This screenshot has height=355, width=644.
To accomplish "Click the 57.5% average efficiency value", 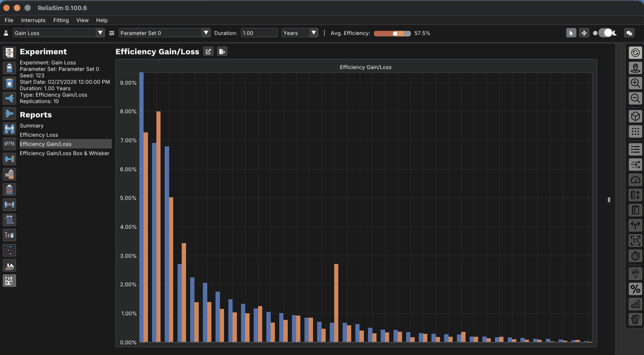I will [x=422, y=33].
